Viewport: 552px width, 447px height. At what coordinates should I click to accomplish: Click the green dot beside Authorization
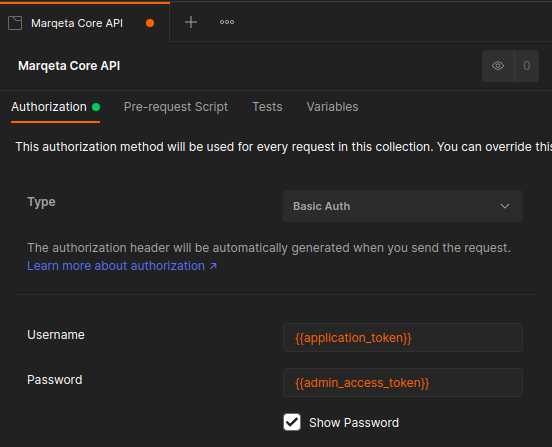point(96,107)
